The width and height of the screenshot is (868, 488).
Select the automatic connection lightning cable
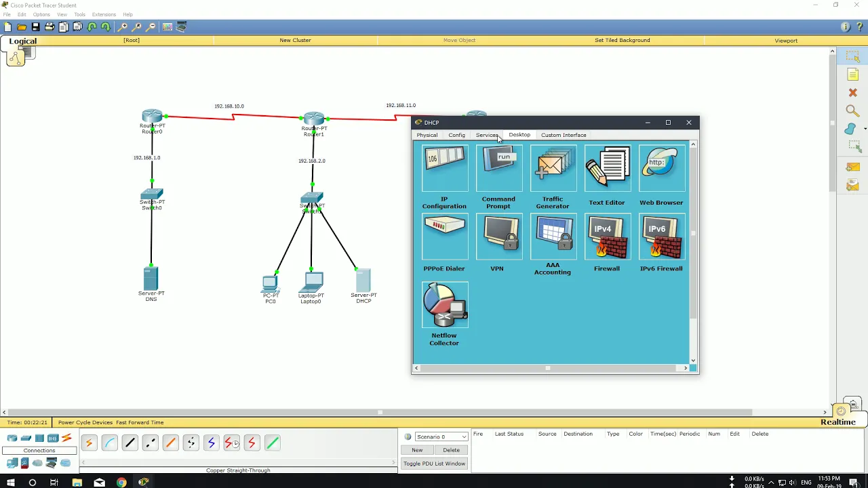pos(89,443)
